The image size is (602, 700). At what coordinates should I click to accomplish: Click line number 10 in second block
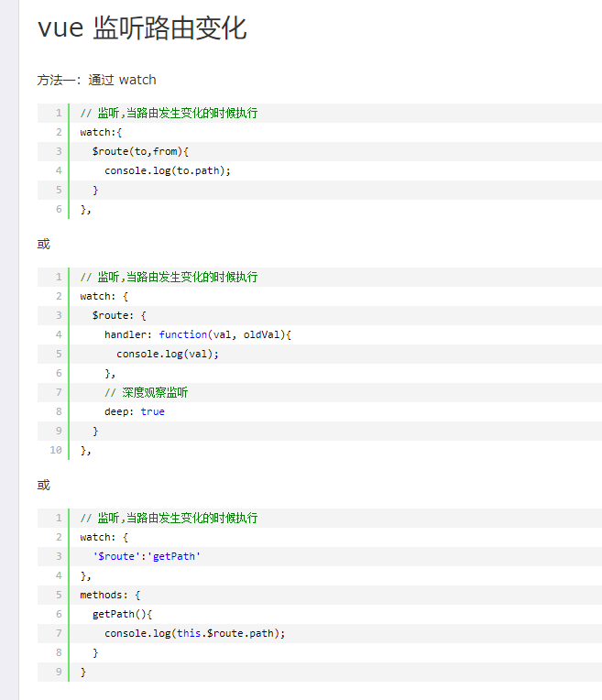56,450
